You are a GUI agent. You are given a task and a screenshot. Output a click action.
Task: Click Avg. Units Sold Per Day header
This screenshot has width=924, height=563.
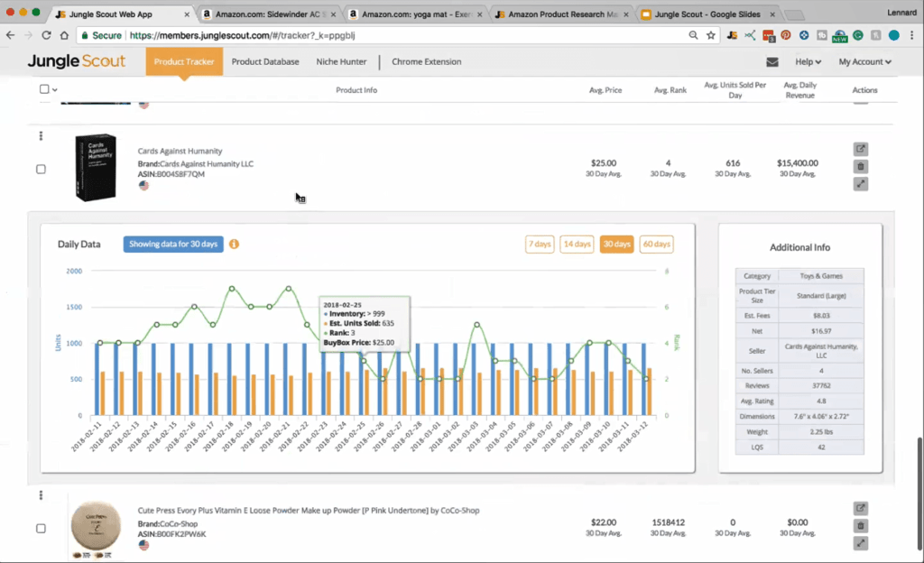click(x=735, y=89)
